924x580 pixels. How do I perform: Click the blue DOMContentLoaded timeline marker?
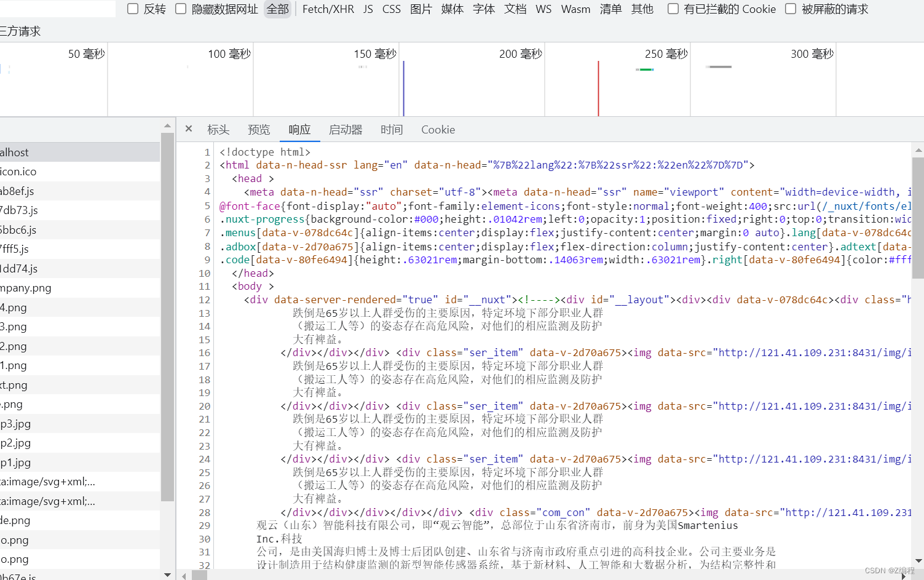pyautogui.click(x=404, y=88)
